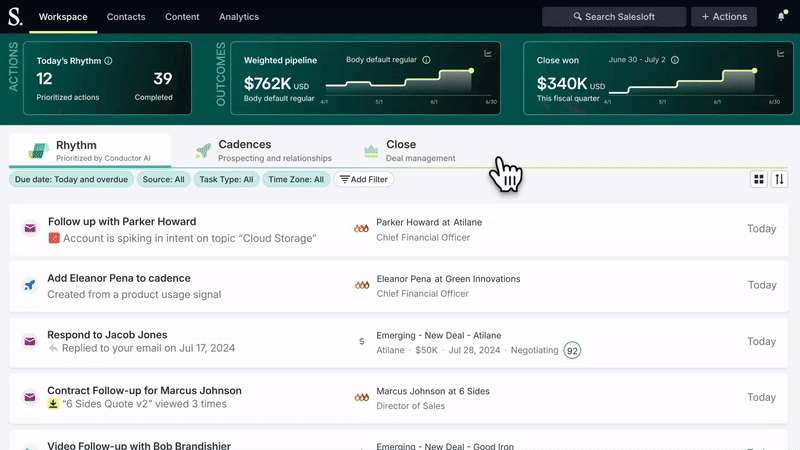The width and height of the screenshot is (800, 450).
Task: Click email icon for Parker Howard task
Action: coord(30,228)
